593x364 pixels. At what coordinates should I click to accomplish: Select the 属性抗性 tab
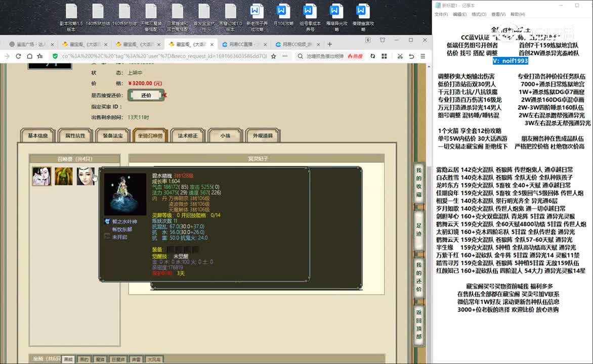point(75,135)
